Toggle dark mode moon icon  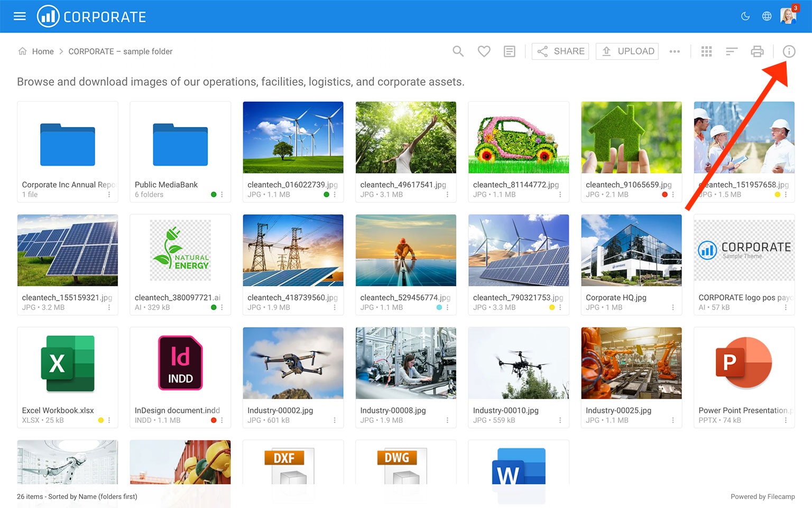pyautogui.click(x=745, y=16)
